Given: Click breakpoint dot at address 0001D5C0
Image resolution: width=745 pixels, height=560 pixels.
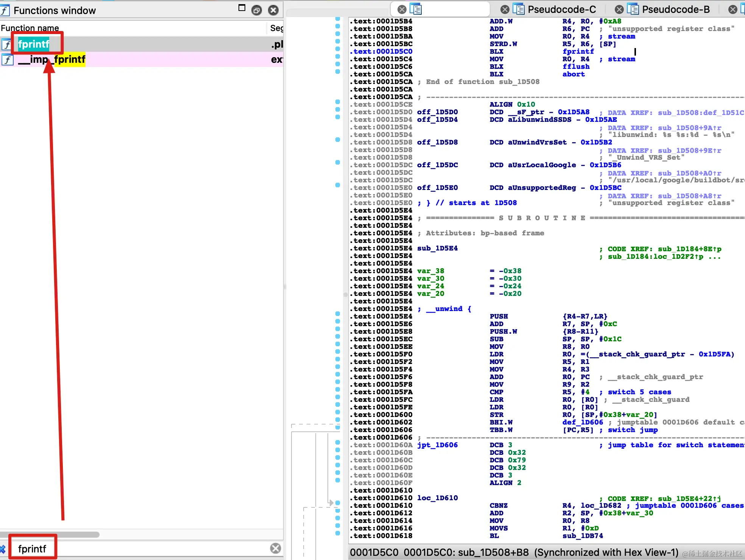Looking at the screenshot, I should [338, 49].
